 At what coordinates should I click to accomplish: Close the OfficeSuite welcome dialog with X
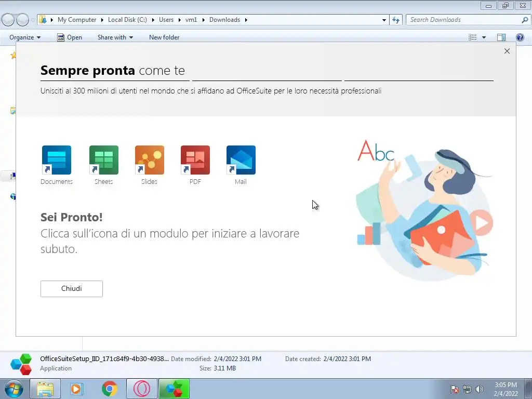coord(507,51)
